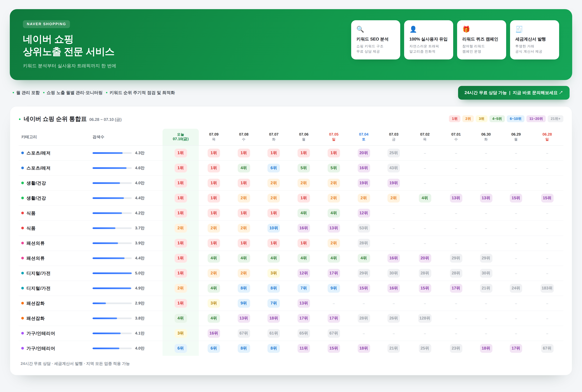582x392 pixels.
Task: Click the 오늘 07.10(금) column header
Action: (180, 137)
